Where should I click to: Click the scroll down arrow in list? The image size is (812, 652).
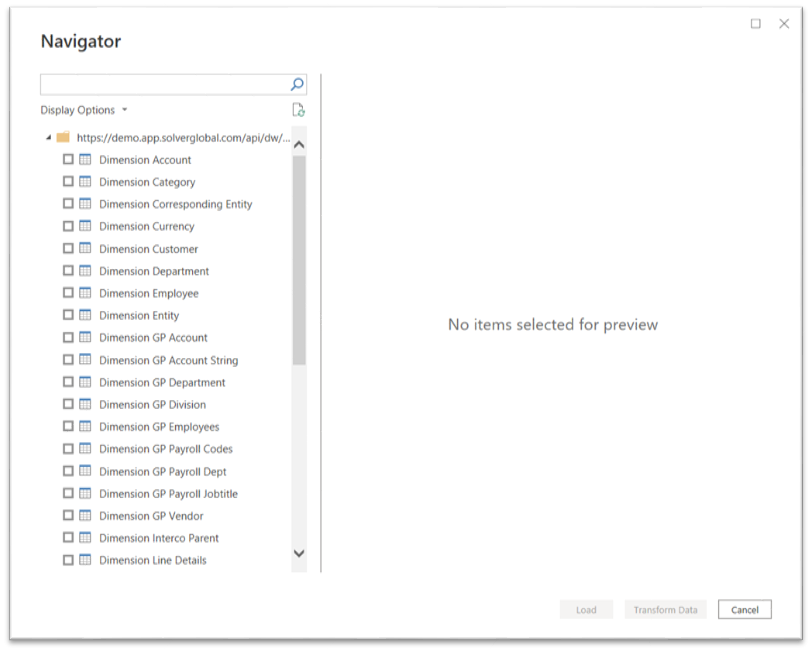(x=299, y=553)
